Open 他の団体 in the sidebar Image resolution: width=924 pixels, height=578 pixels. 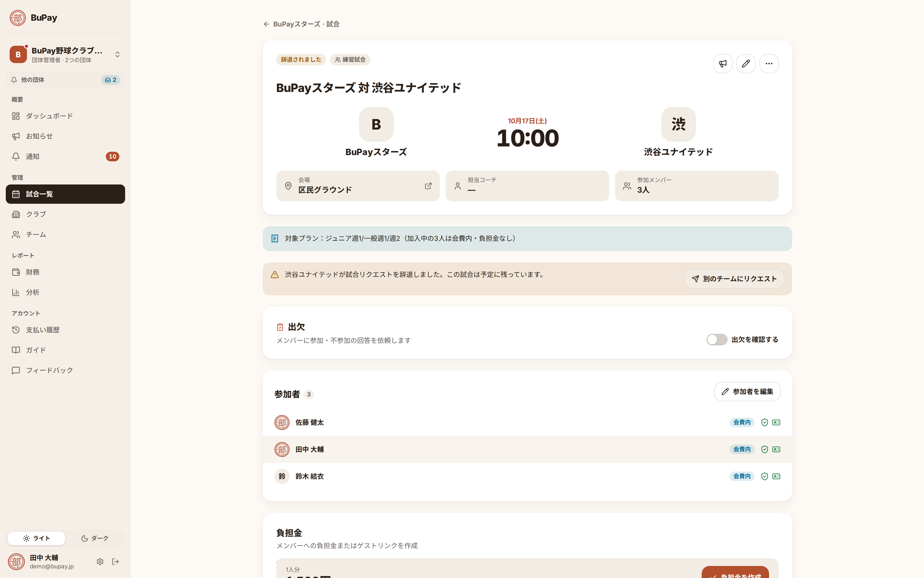click(x=65, y=80)
